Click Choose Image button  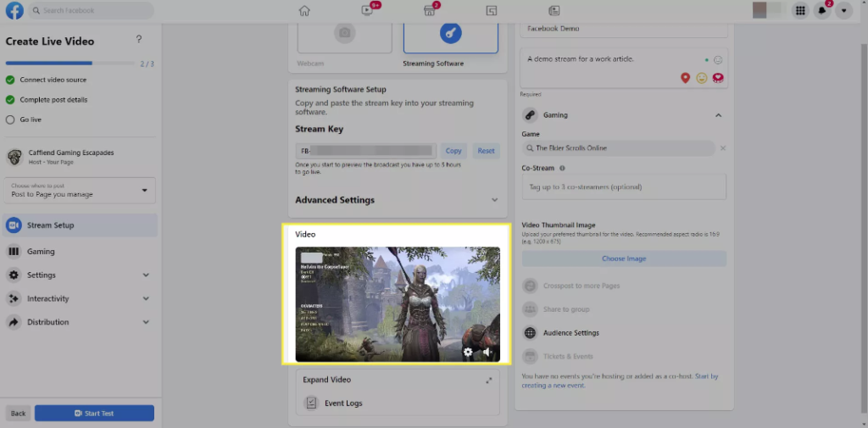coord(624,258)
